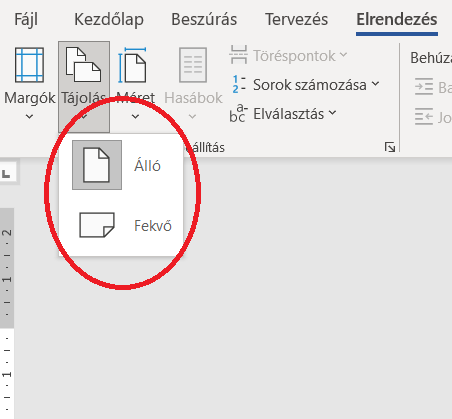Switch to the Beszúrás tab
Viewport: 452px width, 419px height.
204,19
